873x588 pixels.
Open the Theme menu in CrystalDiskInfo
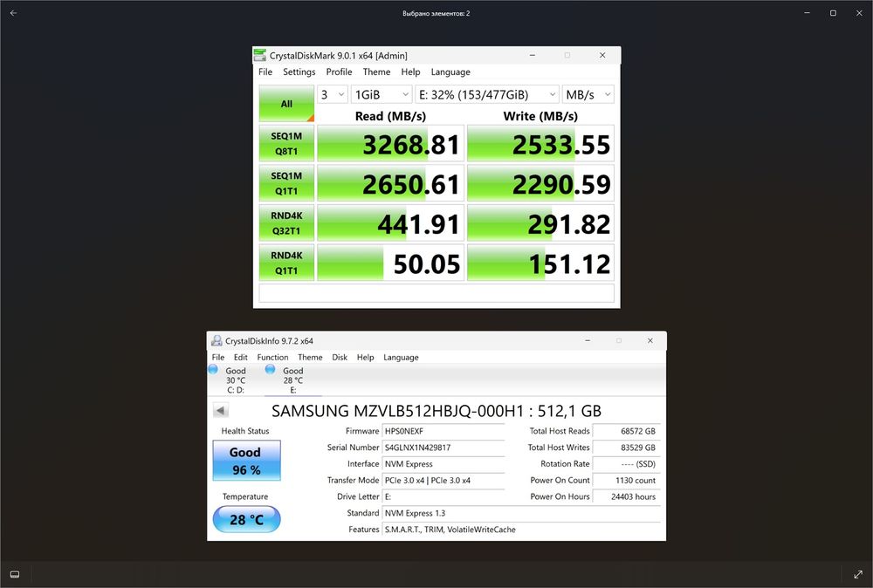click(x=310, y=357)
